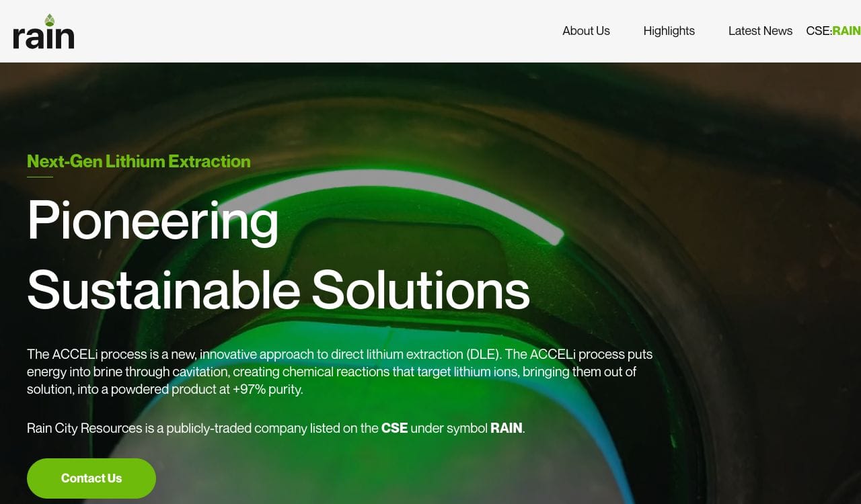Screen dimensions: 861x504
Task: Go to the Highlights section
Action: coord(669,31)
